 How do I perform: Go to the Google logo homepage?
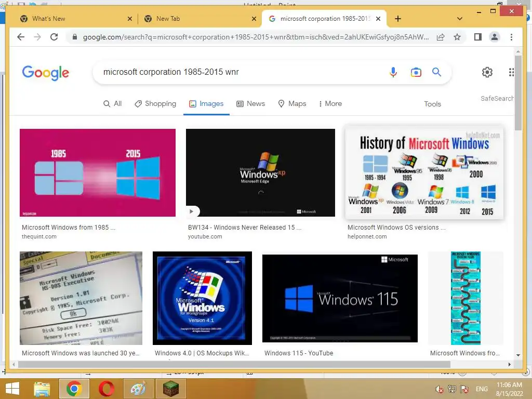tap(46, 73)
